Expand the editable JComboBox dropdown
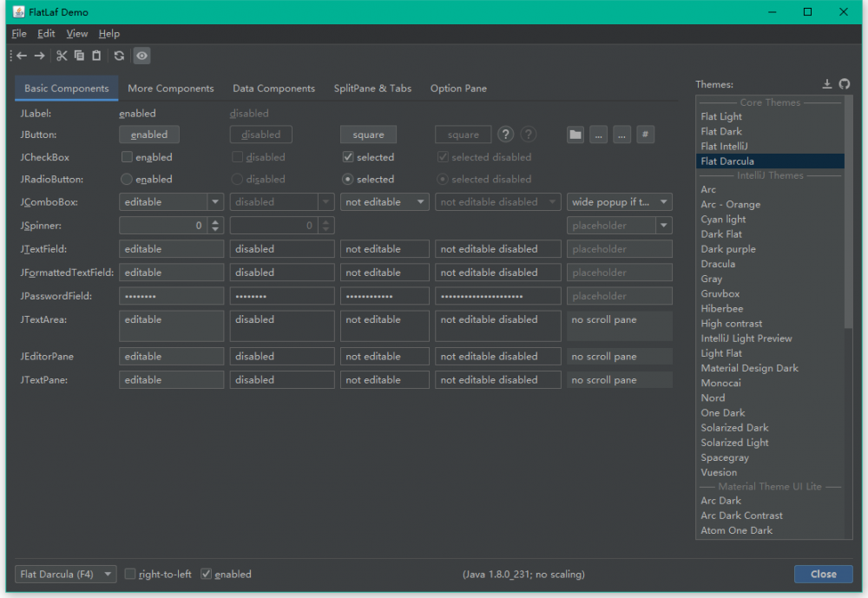The height and width of the screenshot is (598, 868). pyautogui.click(x=215, y=201)
